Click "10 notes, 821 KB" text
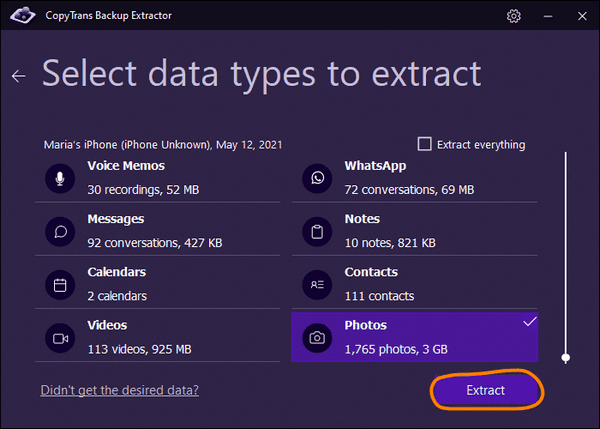 tap(390, 243)
